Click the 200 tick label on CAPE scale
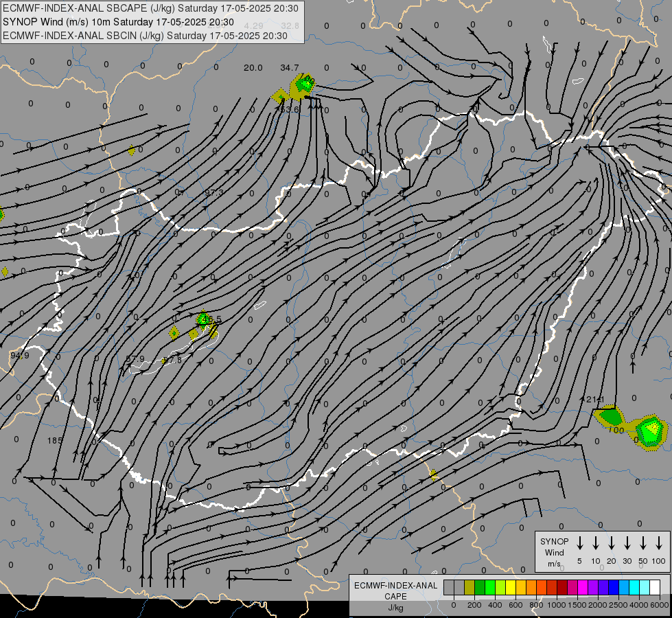Viewport: 672px width, 618px height. tap(474, 605)
